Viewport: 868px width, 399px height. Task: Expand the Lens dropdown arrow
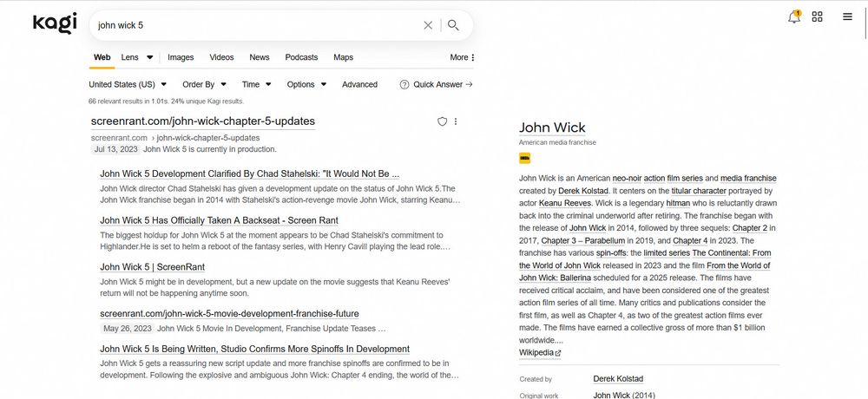[149, 57]
